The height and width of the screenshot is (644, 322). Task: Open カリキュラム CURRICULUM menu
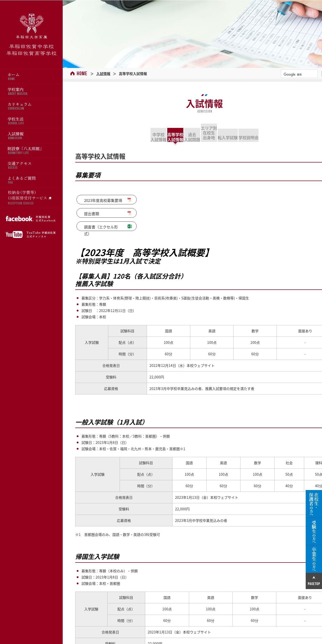coord(31,106)
